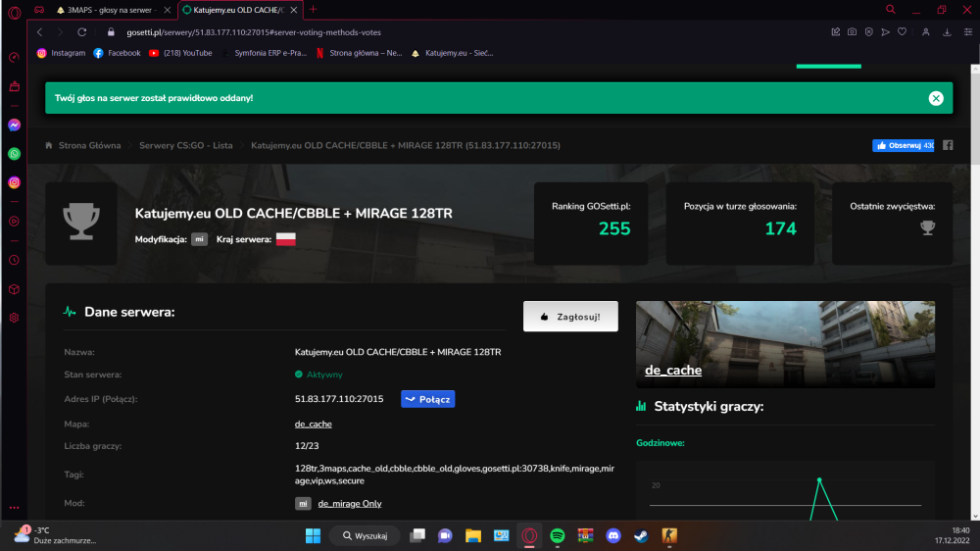Open the de_cache map link in Mapa row

(314, 425)
